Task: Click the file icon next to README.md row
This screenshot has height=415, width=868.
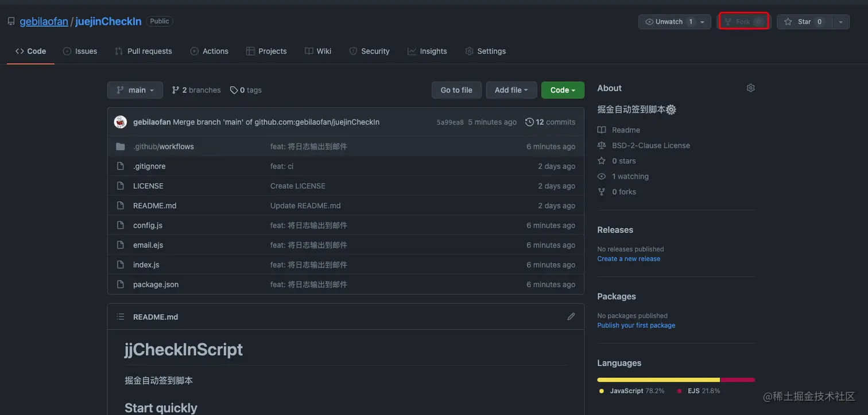Action: tap(120, 205)
